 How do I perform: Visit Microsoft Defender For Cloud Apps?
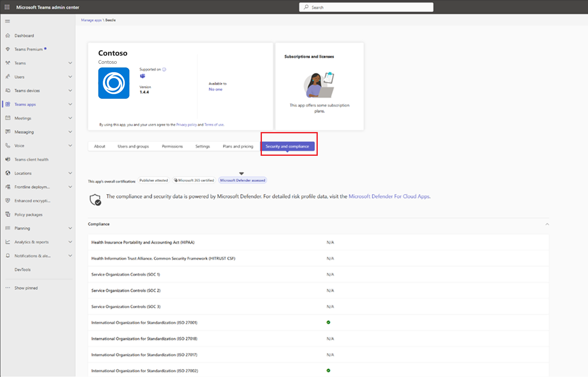click(389, 196)
